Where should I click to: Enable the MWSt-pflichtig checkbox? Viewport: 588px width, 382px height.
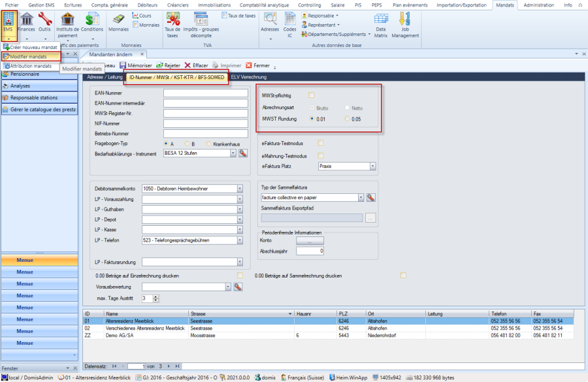[312, 95]
